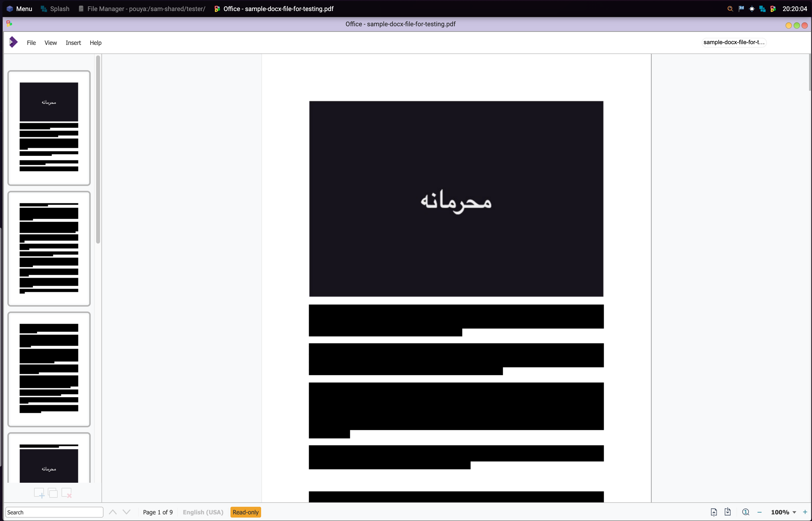Click the duplicate page icon under thumbnails
This screenshot has height=521, width=812.
[x=53, y=493]
